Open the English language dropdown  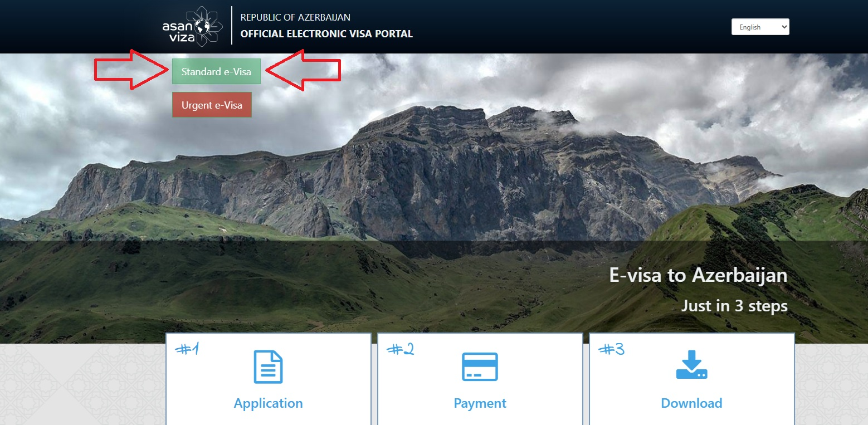pyautogui.click(x=760, y=27)
